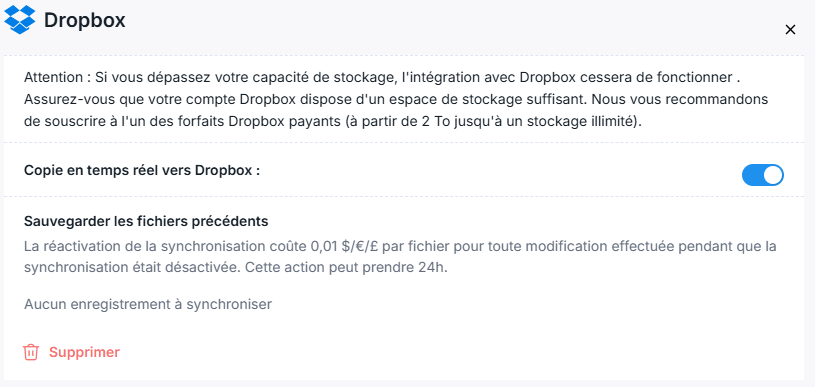
Task: Disable real-time copy to Dropbox switch
Action: point(763,175)
